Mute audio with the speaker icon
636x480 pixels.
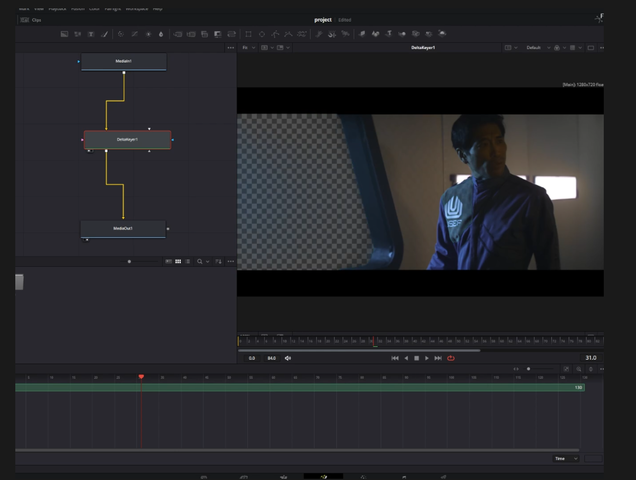tap(288, 358)
